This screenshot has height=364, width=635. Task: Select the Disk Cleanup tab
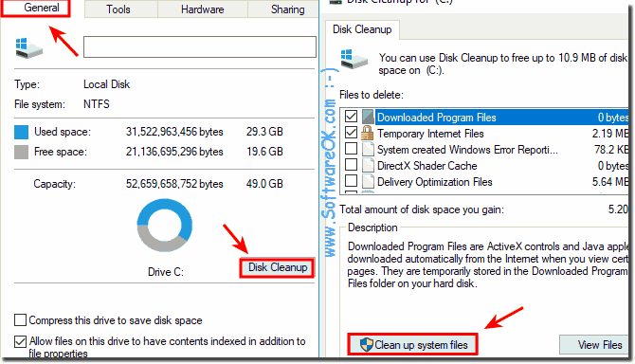point(362,29)
